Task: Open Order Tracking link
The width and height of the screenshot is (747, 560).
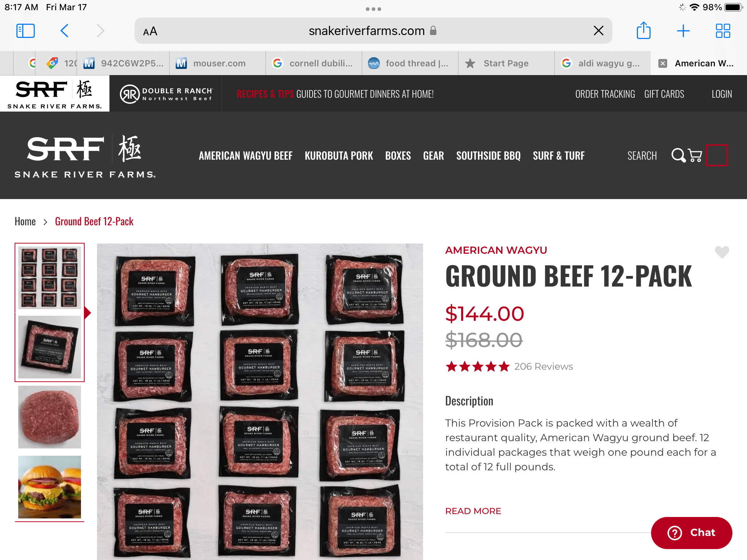Action: [x=605, y=94]
